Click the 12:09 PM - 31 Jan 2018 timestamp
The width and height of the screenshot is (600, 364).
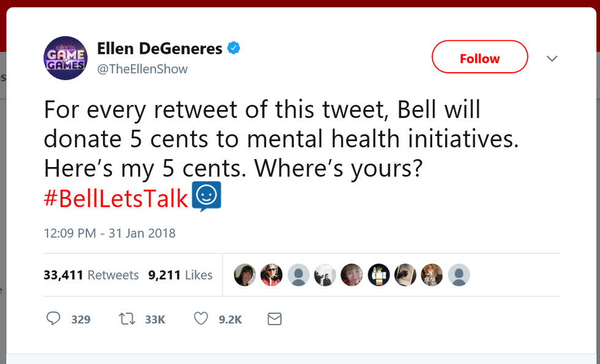click(x=110, y=233)
